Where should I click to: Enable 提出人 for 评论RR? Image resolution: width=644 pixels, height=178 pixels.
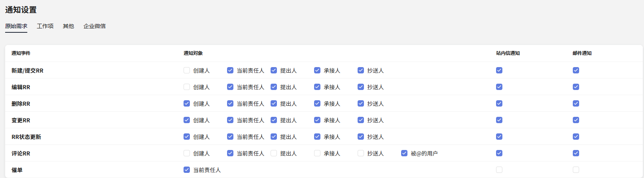click(x=274, y=153)
